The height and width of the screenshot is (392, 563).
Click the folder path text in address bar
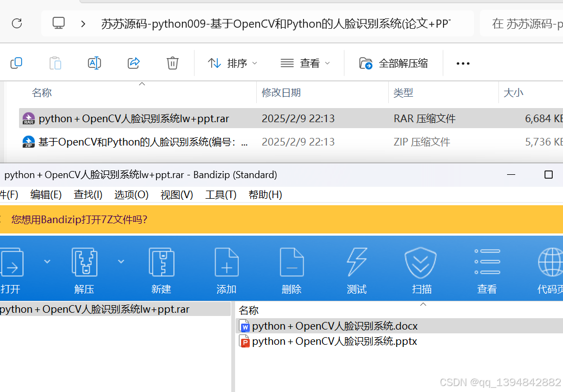[x=275, y=24]
